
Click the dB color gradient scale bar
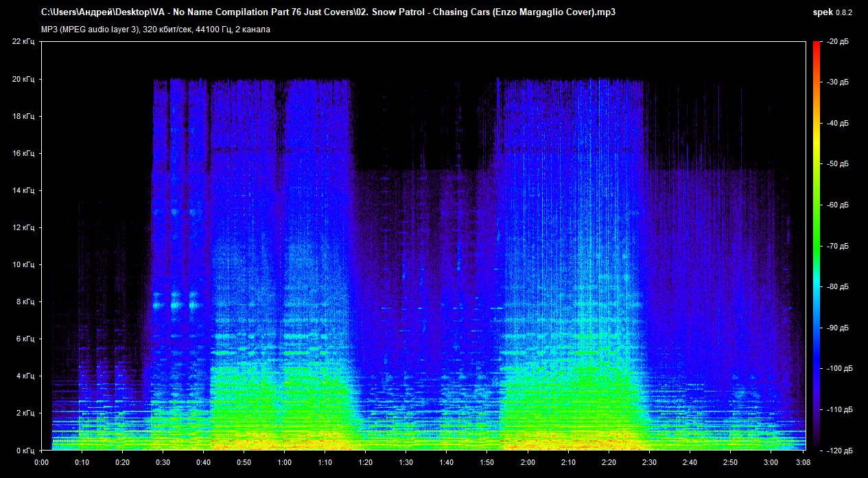[x=817, y=246]
